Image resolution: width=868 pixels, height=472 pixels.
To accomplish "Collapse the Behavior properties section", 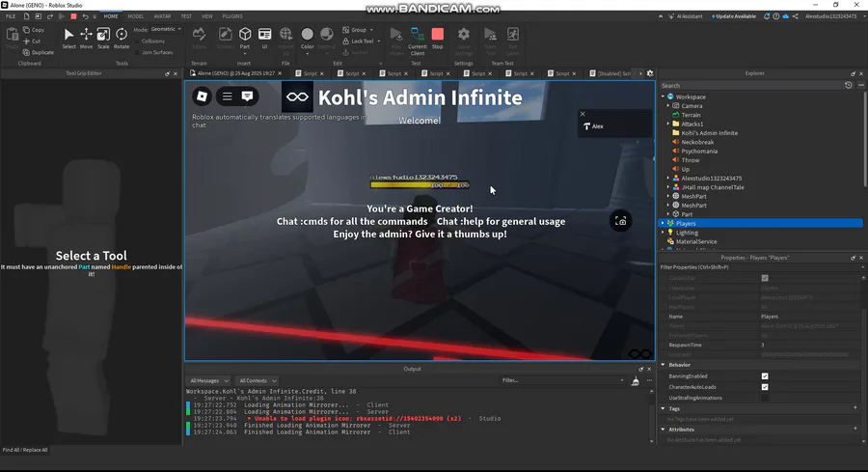I will click(664, 365).
